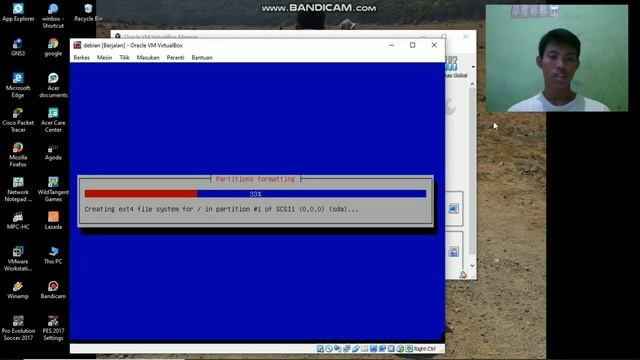The width and height of the screenshot is (640, 360).
Task: Open the Mesin menu
Action: (104, 58)
